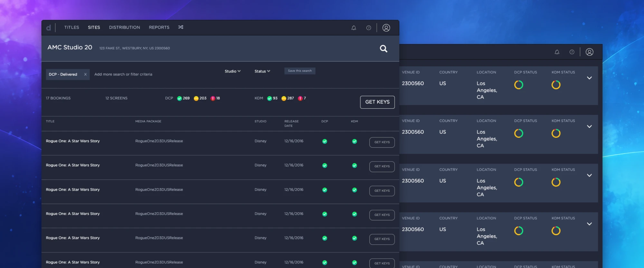The height and width of the screenshot is (268, 644).
Task: Click the Add more search or filter criteria field
Action: (123, 74)
